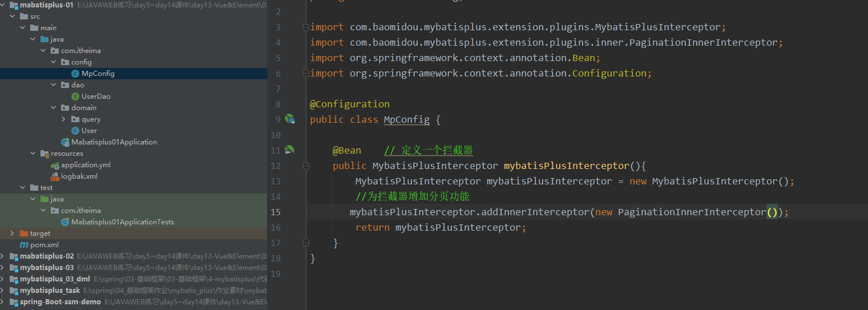868x310 pixels.
Task: Expand the mybatisplus_task module
Action: pos(3,291)
